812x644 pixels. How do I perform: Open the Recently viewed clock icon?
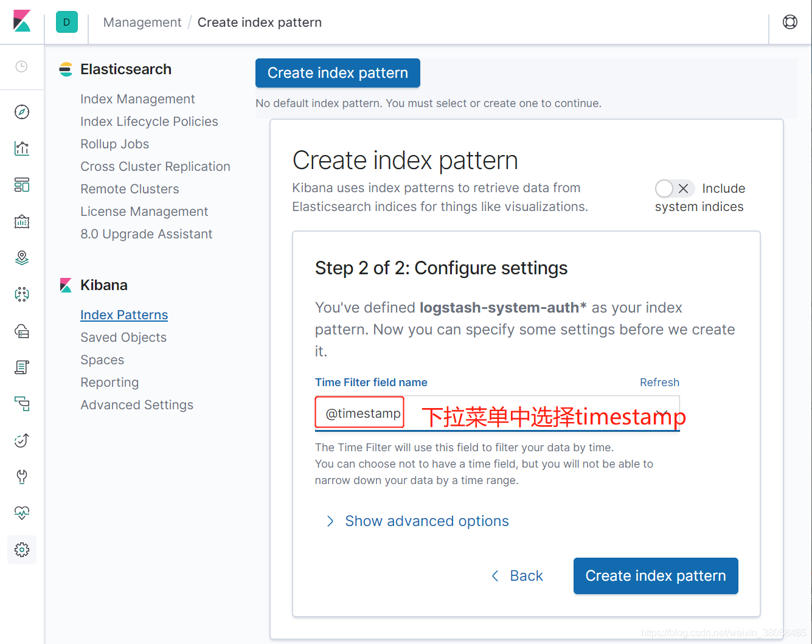pos(21,66)
